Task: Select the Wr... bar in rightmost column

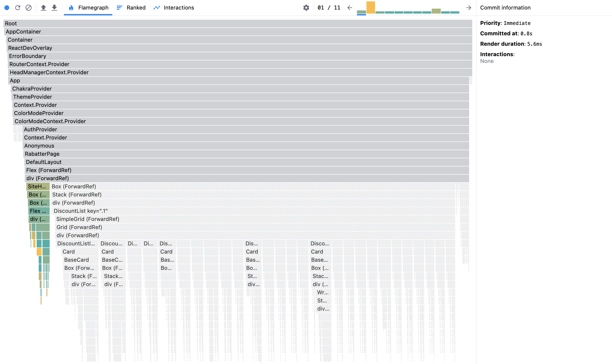Action: point(323,292)
